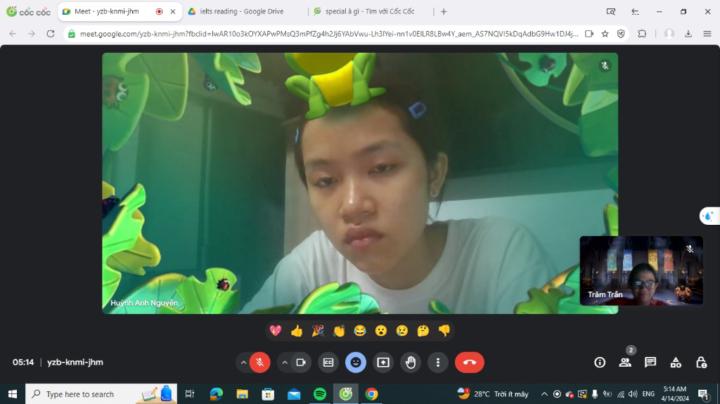Switch the ENG input language

tap(648, 394)
